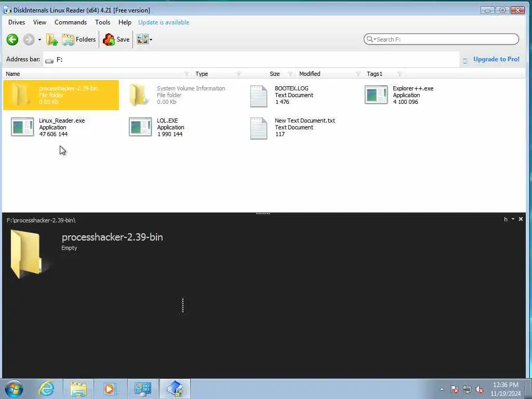This screenshot has height=399, width=532.
Task: Click the BOOTEX.LOG file name
Action: tap(291, 88)
